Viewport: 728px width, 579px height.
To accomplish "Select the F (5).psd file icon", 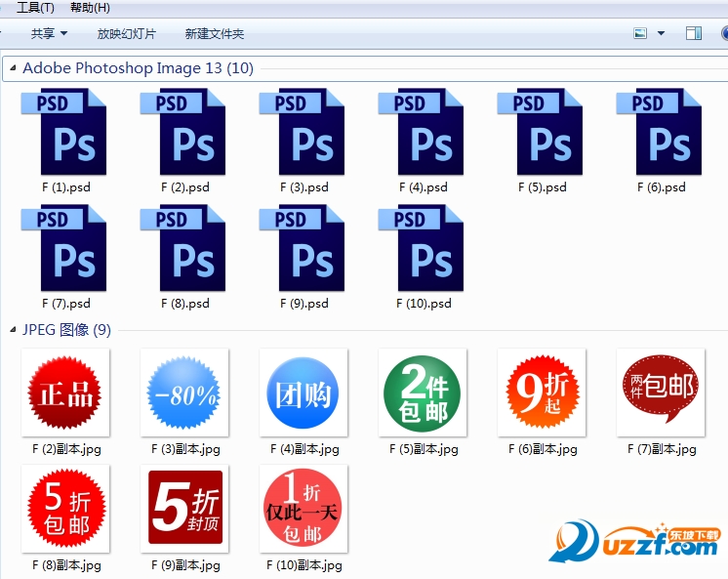I will click(x=540, y=132).
